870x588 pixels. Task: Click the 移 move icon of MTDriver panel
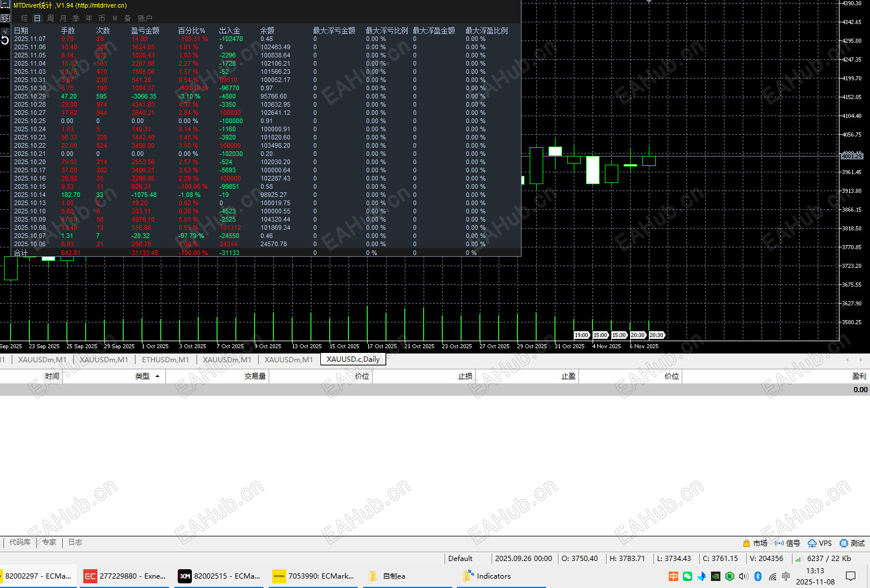pos(5,18)
